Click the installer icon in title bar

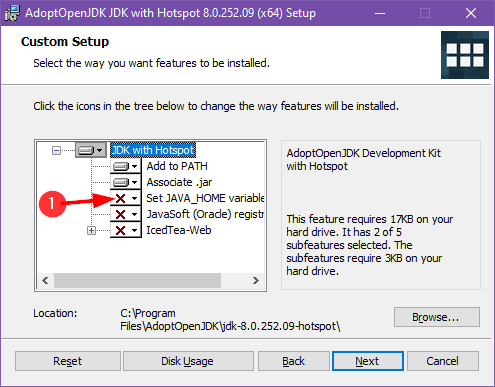pos(12,13)
